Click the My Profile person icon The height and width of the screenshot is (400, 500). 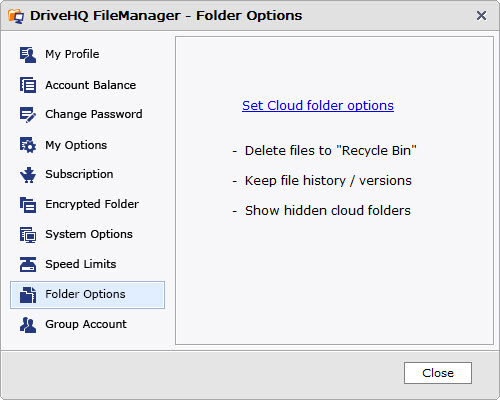click(28, 55)
